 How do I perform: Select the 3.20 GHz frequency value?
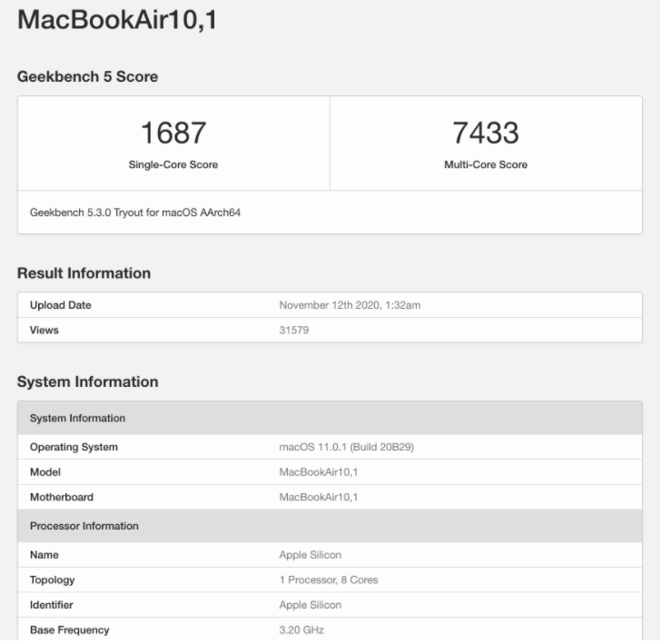301,629
